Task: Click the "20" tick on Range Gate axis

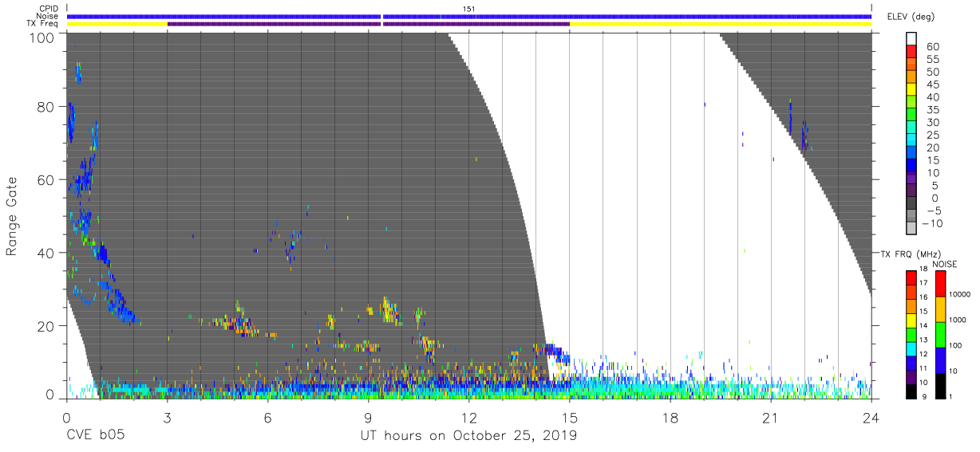Action: click(46, 326)
